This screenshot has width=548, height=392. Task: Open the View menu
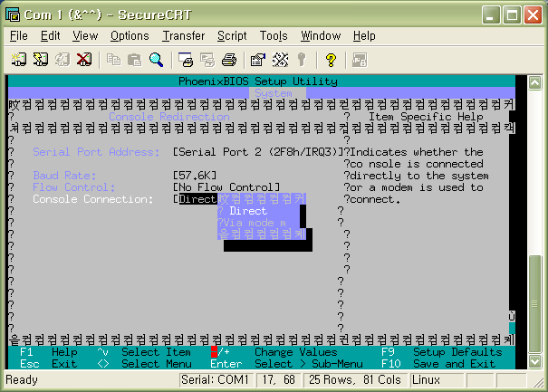click(85, 35)
